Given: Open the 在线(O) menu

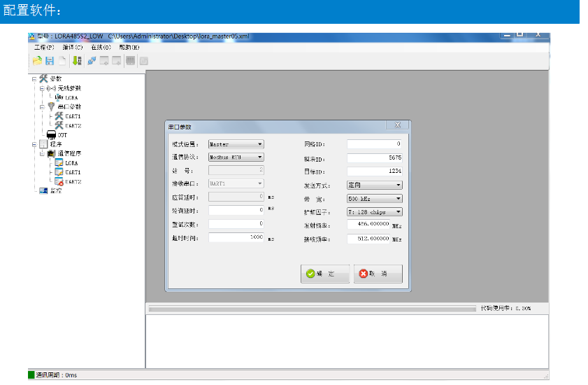Looking at the screenshot, I should click(x=101, y=48).
